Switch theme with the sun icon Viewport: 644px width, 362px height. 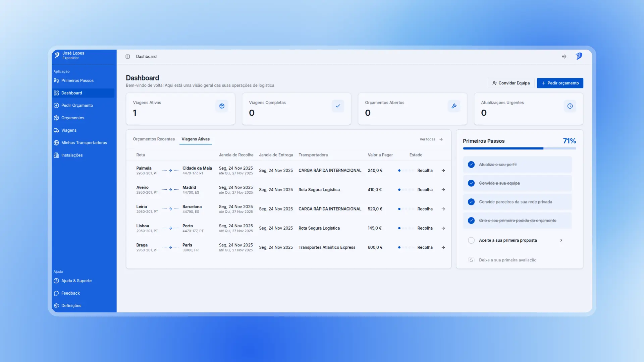click(564, 57)
